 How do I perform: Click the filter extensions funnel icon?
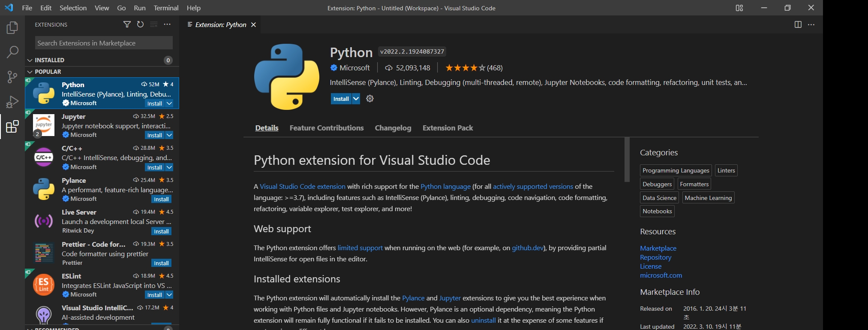(127, 24)
